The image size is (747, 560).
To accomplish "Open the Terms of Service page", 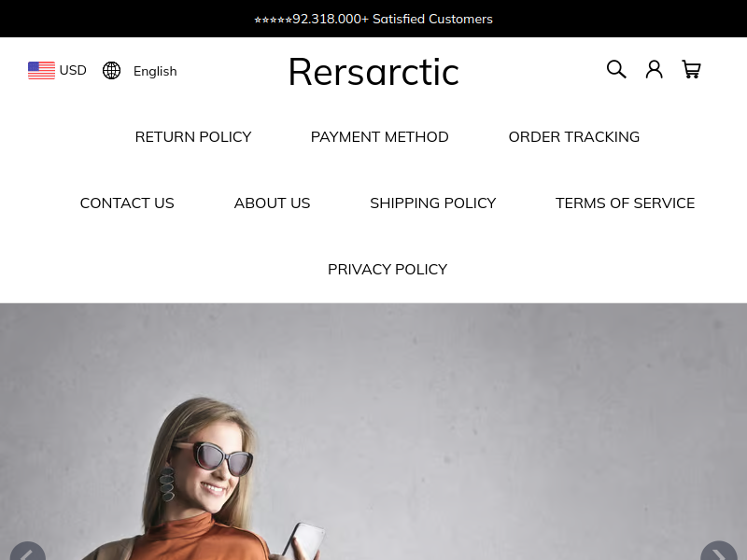I will click(625, 203).
